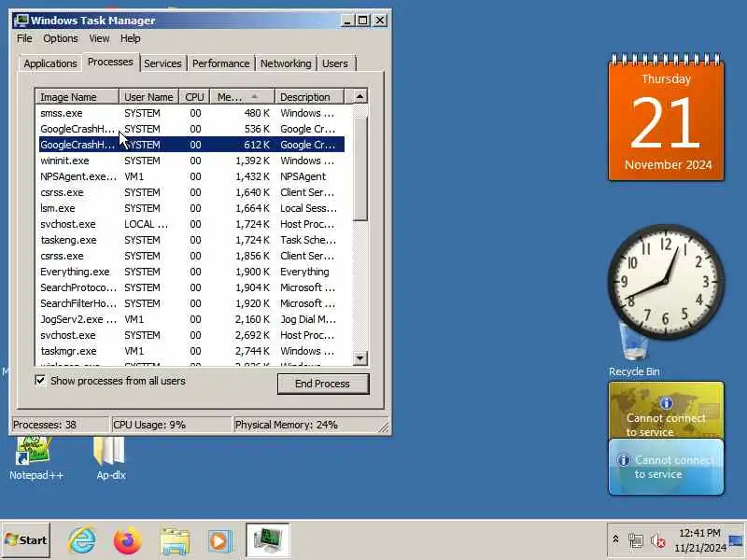Click the calendar gadget showing Thursday 21
The height and width of the screenshot is (560, 747).
coord(666,118)
